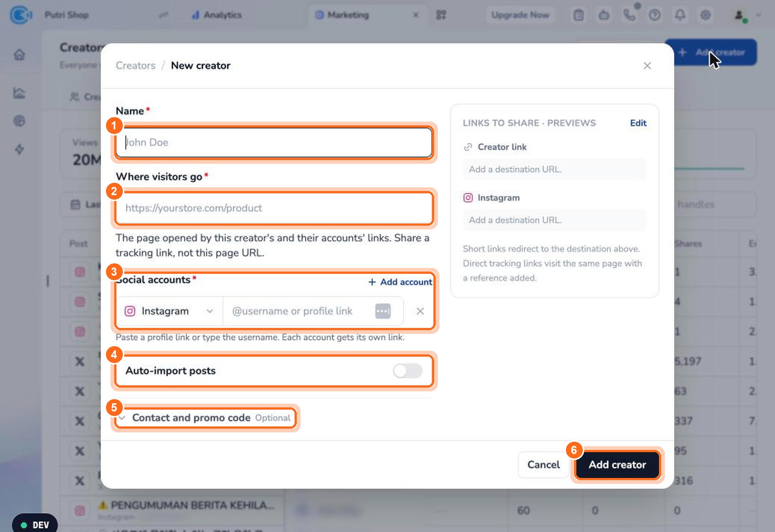This screenshot has width=775, height=532.
Task: Open notifications bell icon
Action: pos(680,15)
